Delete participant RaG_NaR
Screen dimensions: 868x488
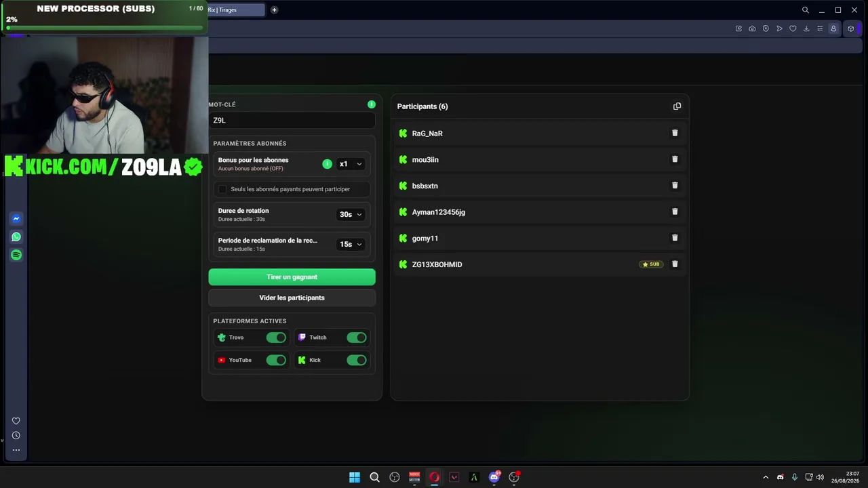675,133
